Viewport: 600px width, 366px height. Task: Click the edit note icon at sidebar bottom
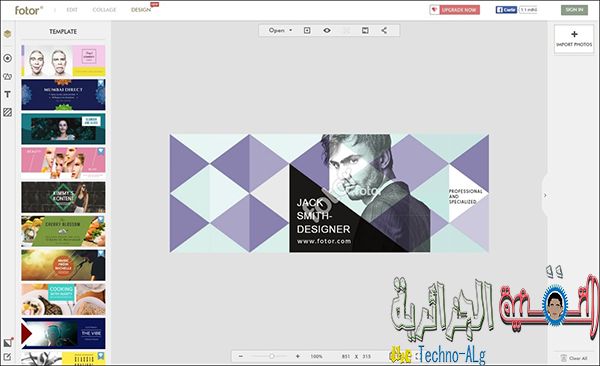[x=7, y=357]
